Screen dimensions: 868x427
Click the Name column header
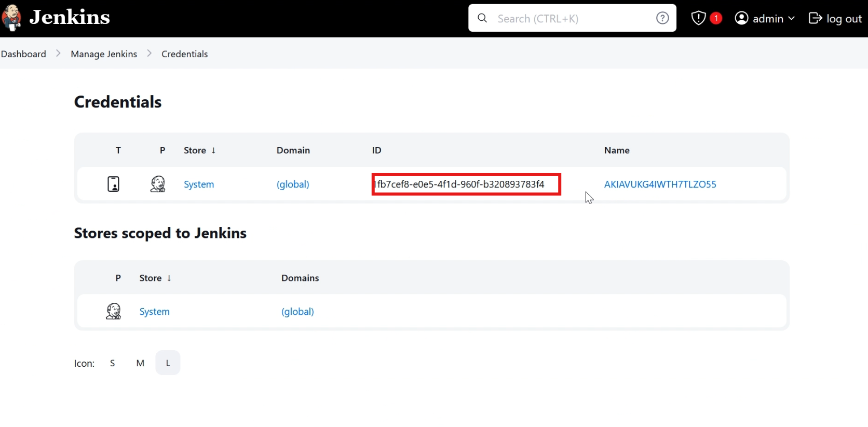pos(617,150)
